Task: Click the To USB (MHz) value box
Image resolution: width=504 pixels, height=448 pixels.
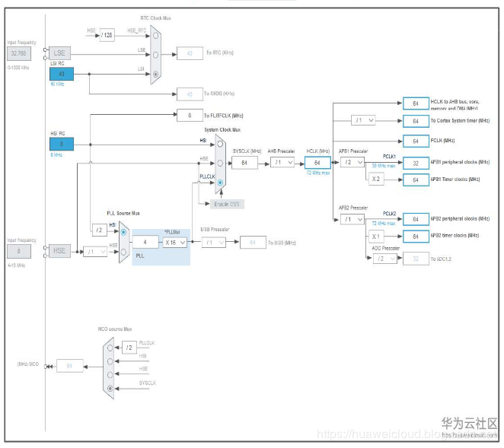Action: point(253,243)
